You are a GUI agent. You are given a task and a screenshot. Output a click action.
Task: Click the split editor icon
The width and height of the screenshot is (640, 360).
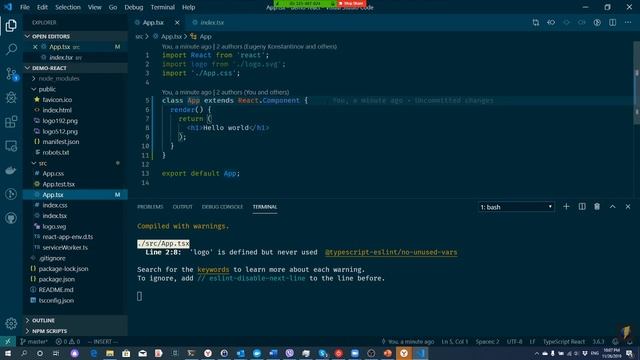(612, 22)
